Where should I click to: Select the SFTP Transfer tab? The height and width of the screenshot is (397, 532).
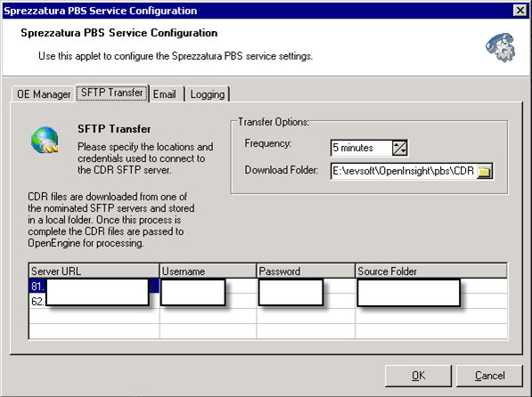112,93
